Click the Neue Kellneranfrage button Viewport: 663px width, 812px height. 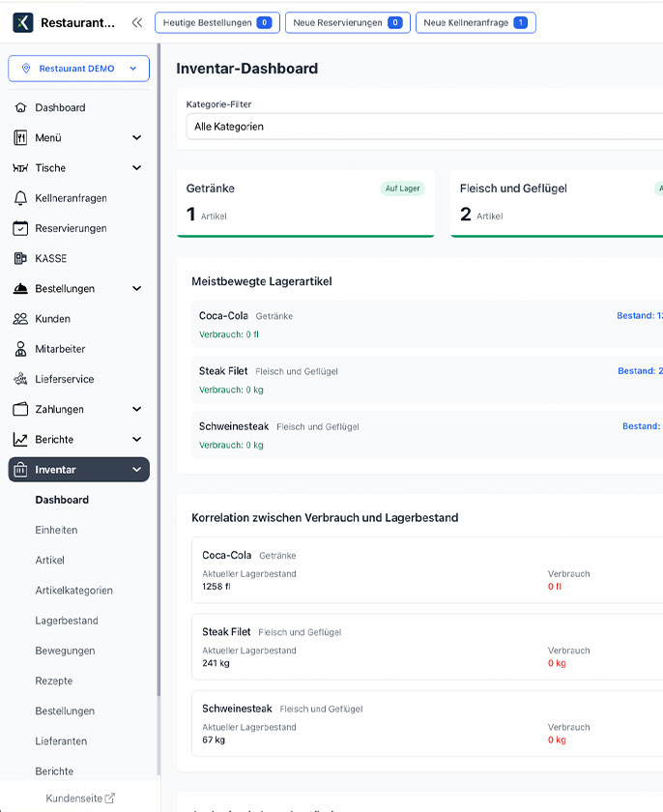pos(475,22)
